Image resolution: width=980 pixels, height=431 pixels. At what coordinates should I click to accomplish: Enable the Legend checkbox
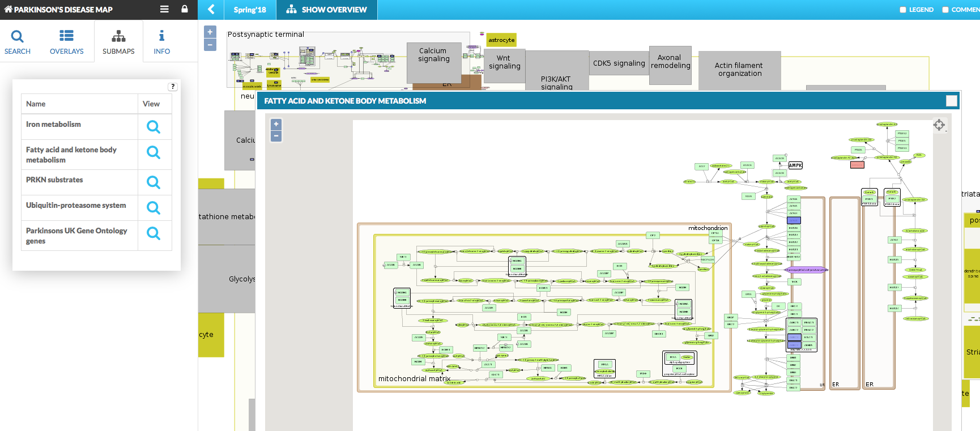[903, 10]
